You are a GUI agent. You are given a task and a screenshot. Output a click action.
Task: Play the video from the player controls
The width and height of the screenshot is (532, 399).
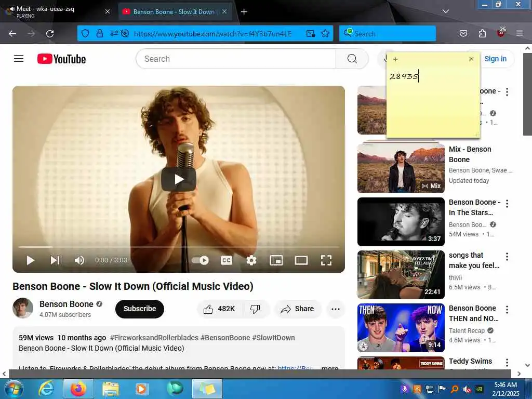[30, 260]
